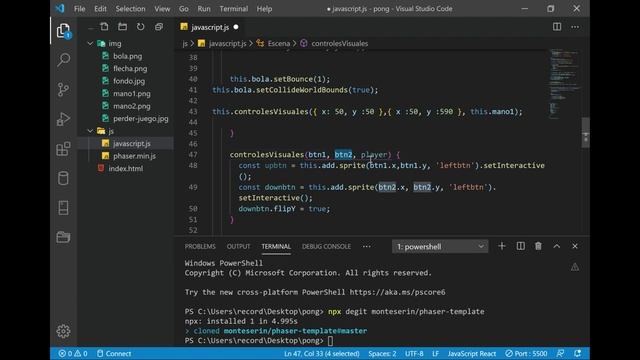This screenshot has width=640, height=360.
Task: Click the VS Code logo icon
Action: [60, 9]
